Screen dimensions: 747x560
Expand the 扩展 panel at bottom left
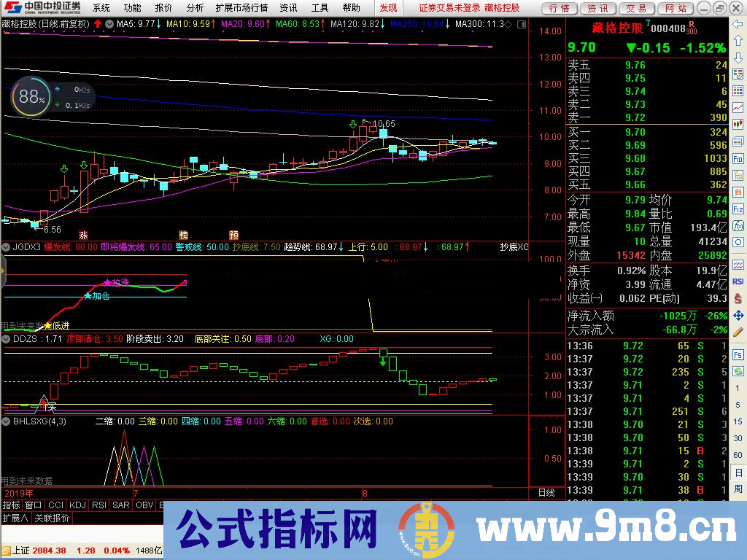[15, 517]
